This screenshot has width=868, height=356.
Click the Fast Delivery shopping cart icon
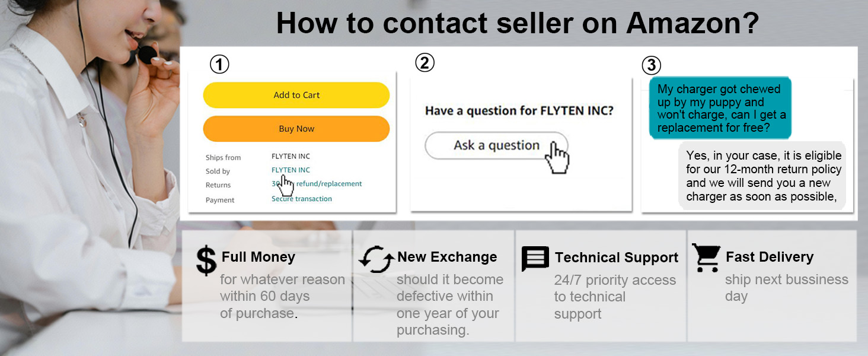(706, 258)
